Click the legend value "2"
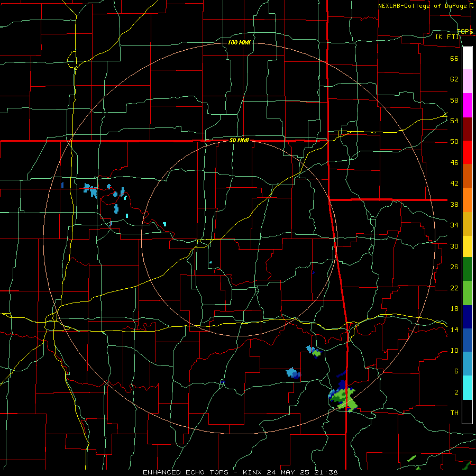 456,392
